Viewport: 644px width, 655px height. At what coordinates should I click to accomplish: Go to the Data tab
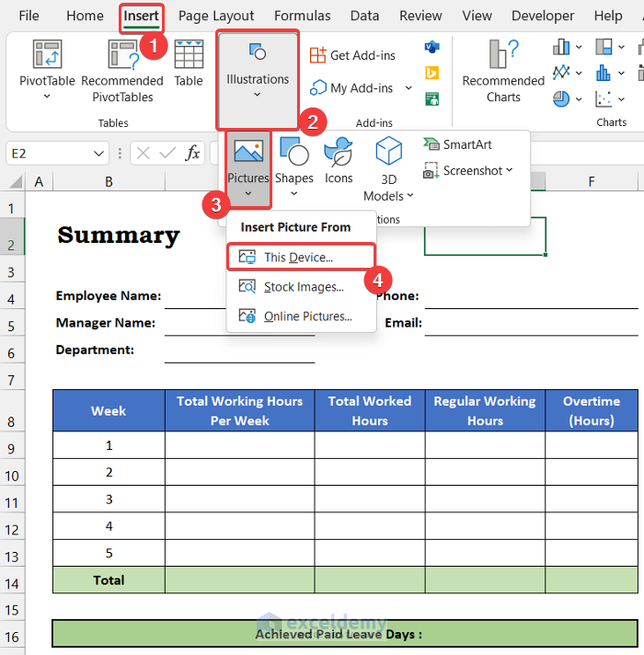point(364,16)
